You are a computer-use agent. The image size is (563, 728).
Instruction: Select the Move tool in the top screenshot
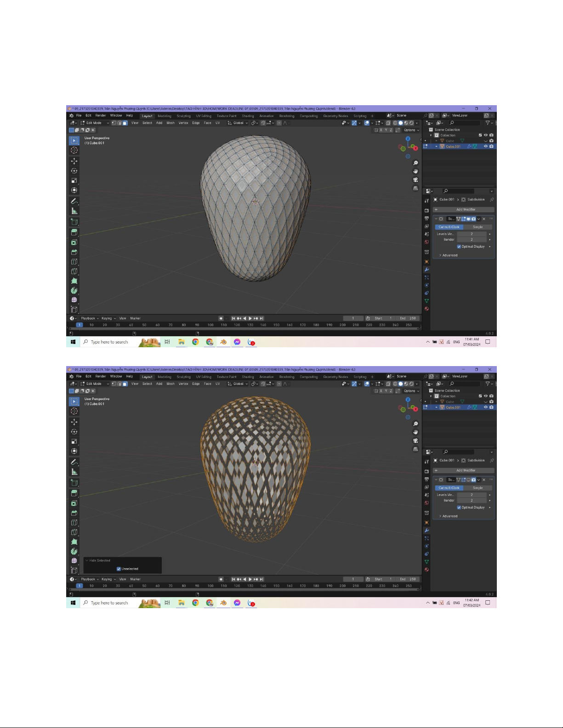pyautogui.click(x=74, y=161)
